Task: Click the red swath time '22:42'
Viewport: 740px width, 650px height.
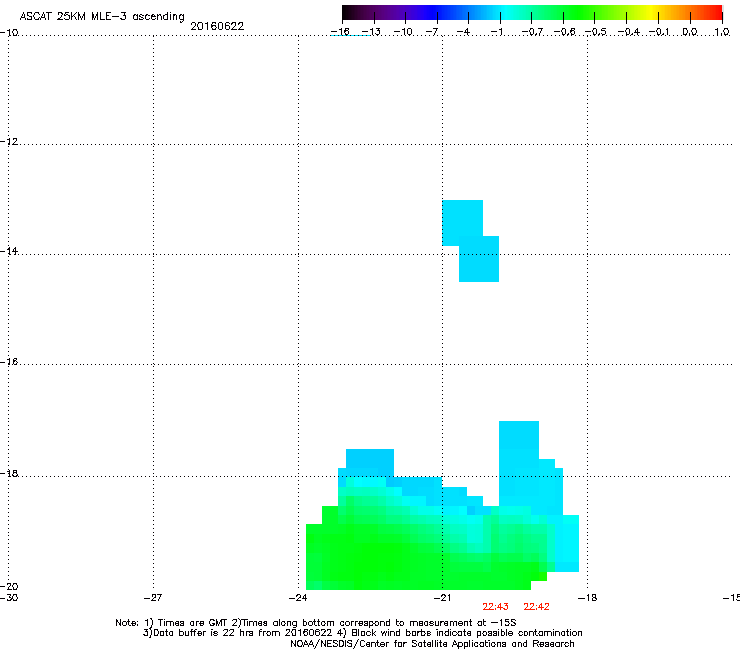Action: [537, 607]
